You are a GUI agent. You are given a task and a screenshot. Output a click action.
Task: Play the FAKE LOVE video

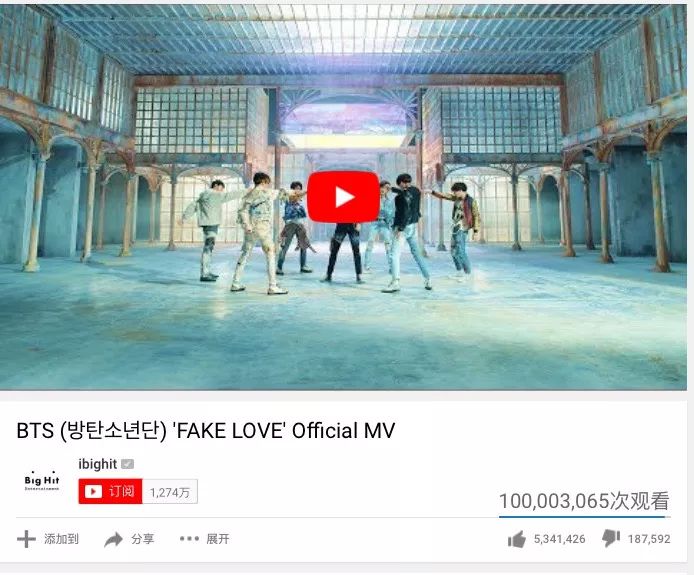coord(343,197)
